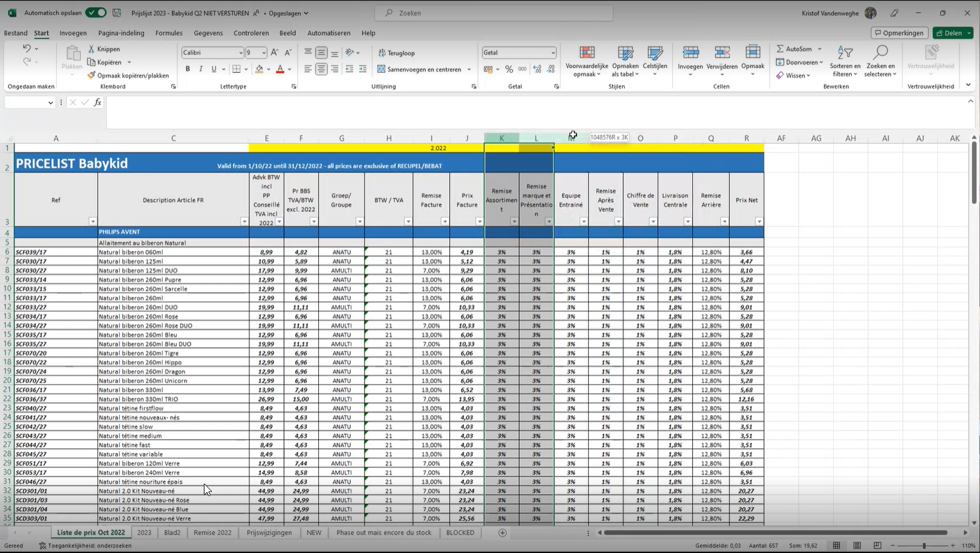Image resolution: width=980 pixels, height=553 pixels.
Task: Open the Formules ribbon tab
Action: click(x=169, y=33)
